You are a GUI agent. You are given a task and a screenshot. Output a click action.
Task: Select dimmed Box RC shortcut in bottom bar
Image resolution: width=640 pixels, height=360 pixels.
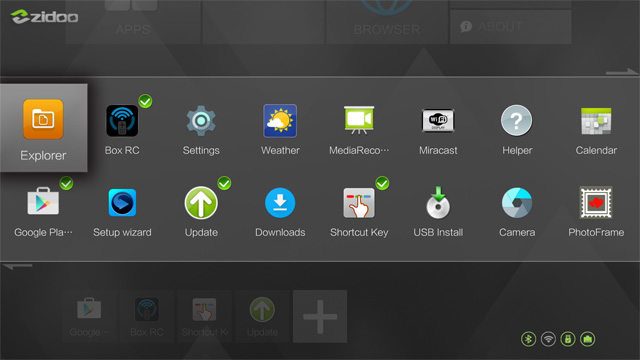[x=147, y=316]
